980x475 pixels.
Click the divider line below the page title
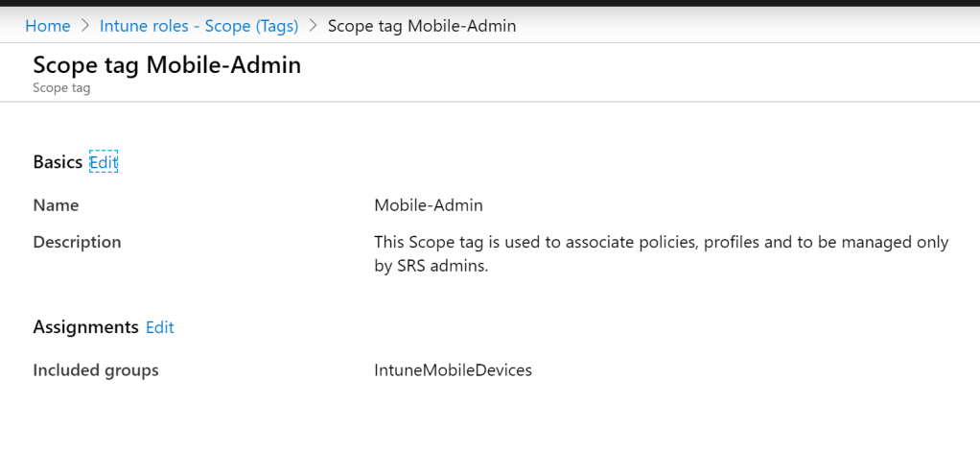pyautogui.click(x=490, y=102)
